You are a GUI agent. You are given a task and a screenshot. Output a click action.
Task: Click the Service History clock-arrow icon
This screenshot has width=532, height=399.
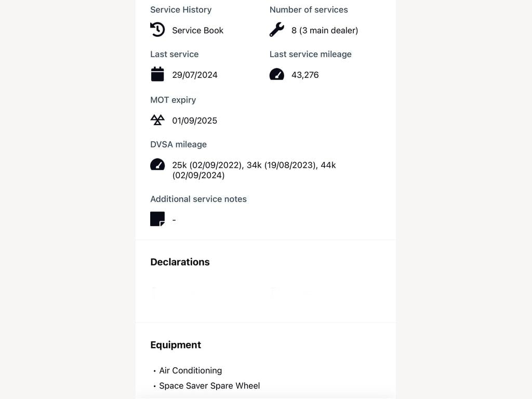pos(157,30)
